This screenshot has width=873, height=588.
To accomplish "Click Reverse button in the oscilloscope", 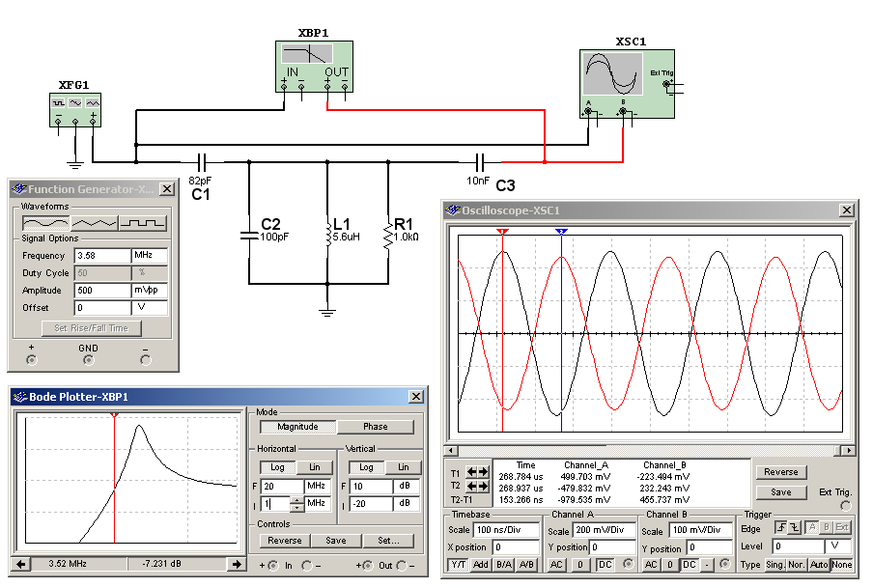I will tap(780, 472).
